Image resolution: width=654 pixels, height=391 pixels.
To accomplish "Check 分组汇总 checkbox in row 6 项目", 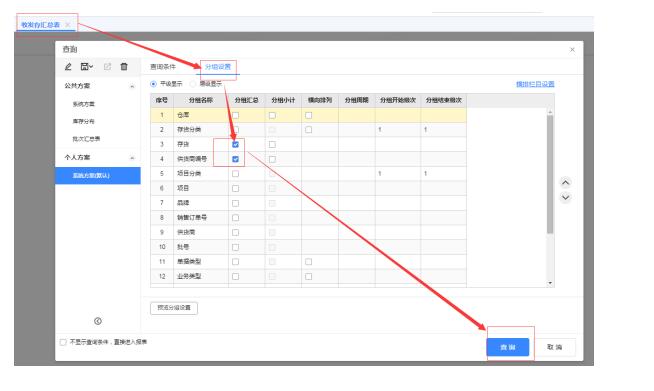I will pyautogui.click(x=236, y=189).
